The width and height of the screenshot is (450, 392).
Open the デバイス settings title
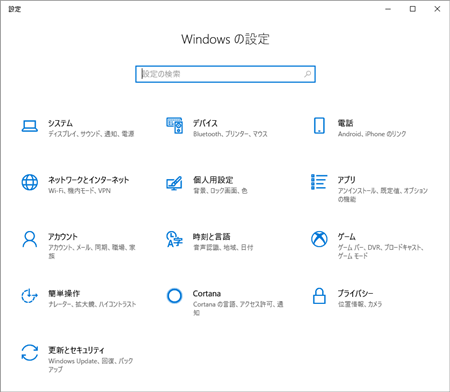205,123
